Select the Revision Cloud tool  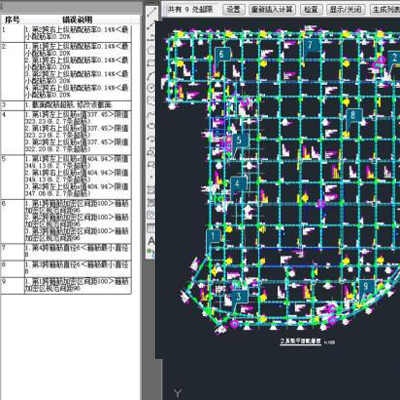coord(151,100)
